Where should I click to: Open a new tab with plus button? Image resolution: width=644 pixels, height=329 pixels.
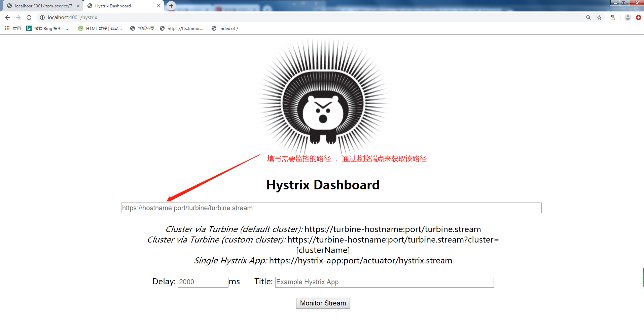point(171,6)
